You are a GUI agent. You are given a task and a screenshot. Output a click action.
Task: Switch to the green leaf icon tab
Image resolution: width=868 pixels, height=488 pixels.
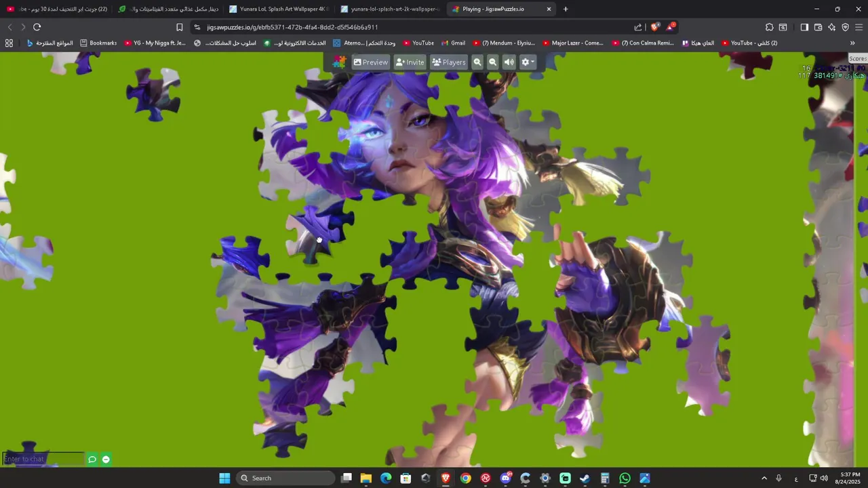point(167,9)
